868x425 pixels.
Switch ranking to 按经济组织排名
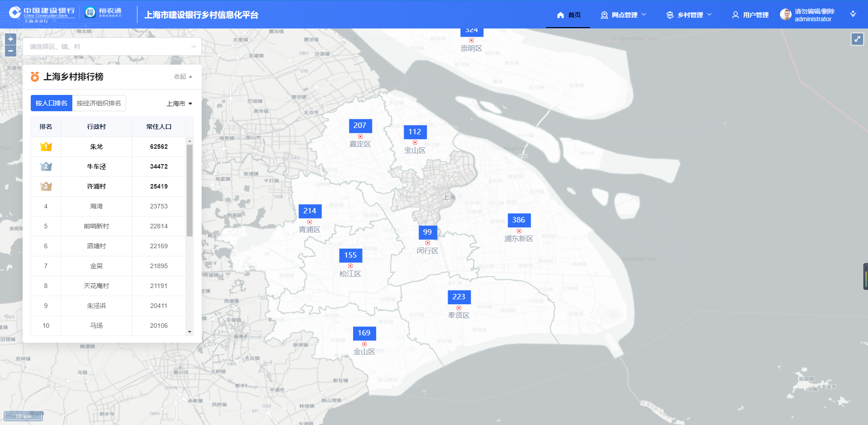(99, 103)
